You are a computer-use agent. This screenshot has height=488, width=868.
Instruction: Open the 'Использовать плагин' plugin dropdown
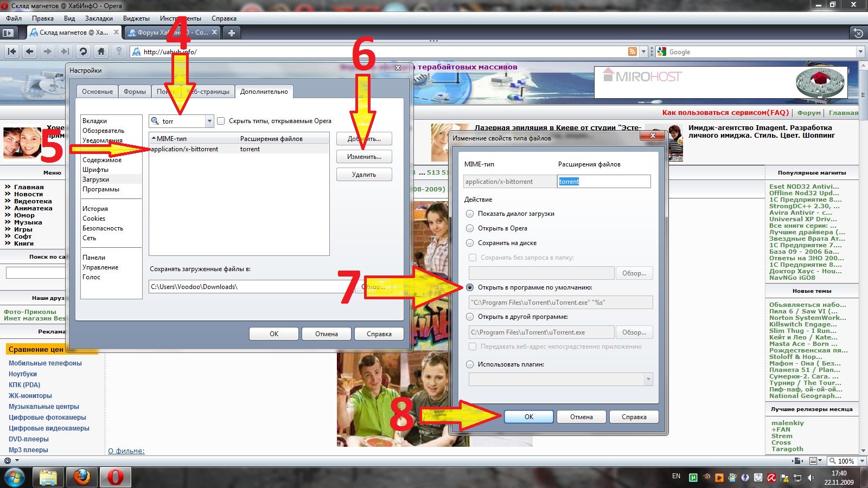648,380
